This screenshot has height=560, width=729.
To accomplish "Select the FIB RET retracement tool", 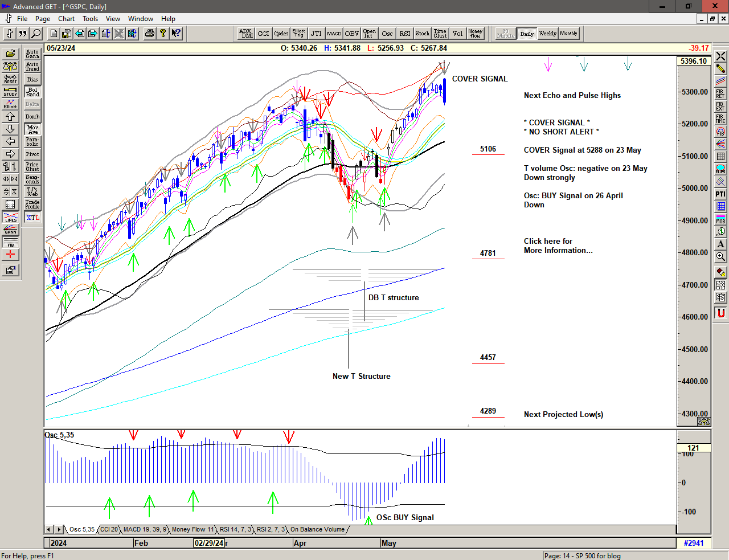I will 720,93.
